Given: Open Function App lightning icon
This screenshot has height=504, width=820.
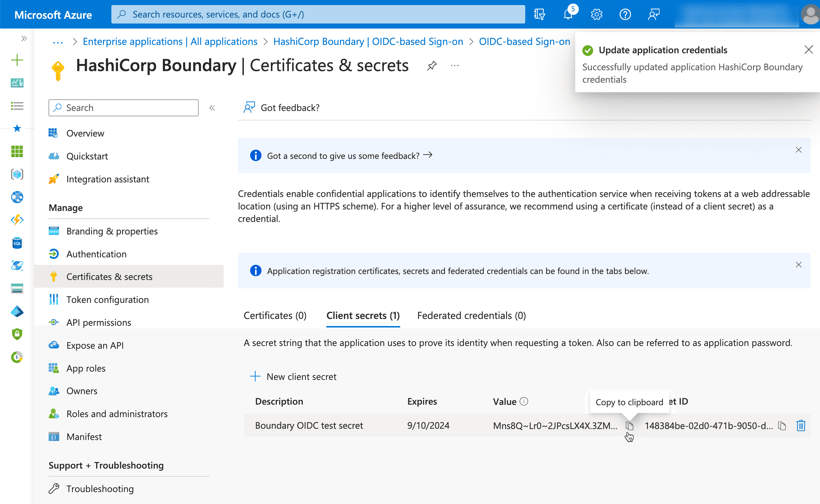Looking at the screenshot, I should [x=17, y=220].
